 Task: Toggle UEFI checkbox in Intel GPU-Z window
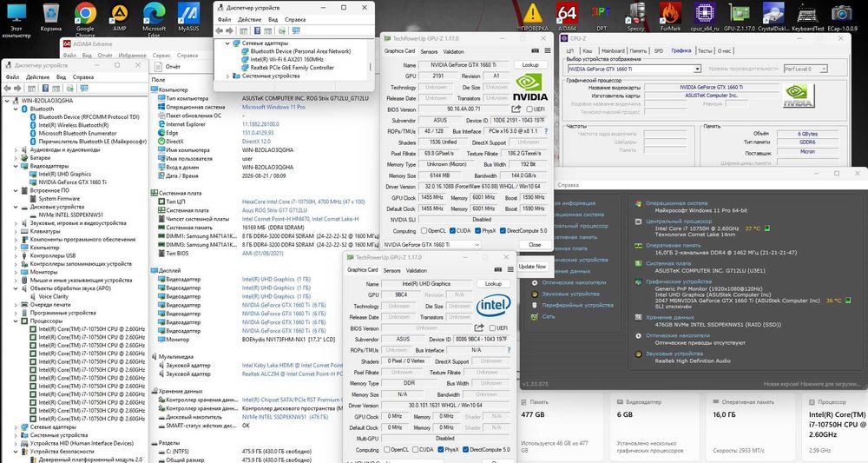click(x=492, y=327)
